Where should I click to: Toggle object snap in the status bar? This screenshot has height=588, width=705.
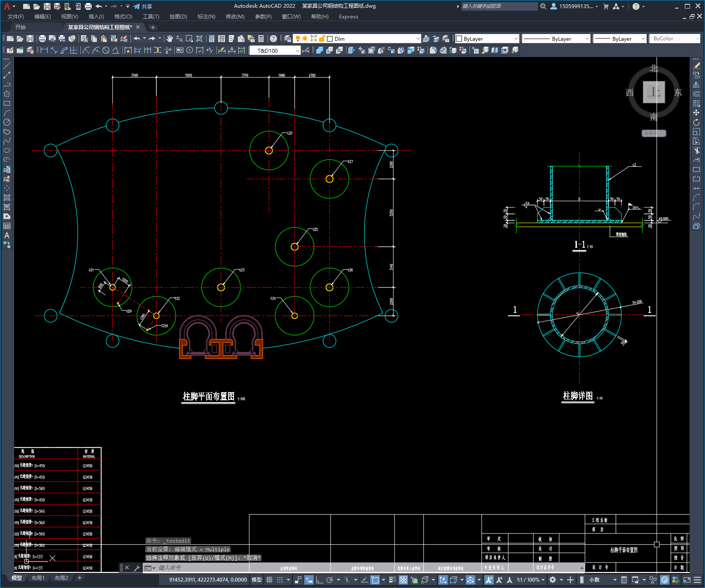coord(375,580)
